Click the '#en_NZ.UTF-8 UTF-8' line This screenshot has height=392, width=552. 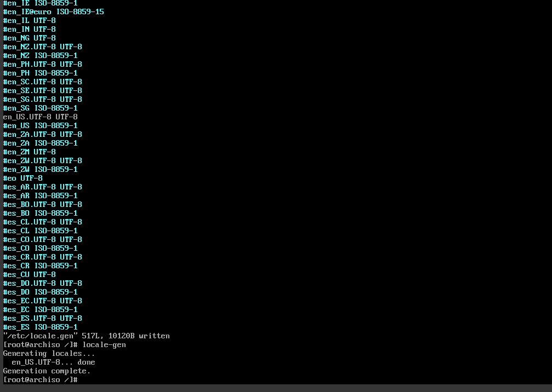[x=43, y=47]
